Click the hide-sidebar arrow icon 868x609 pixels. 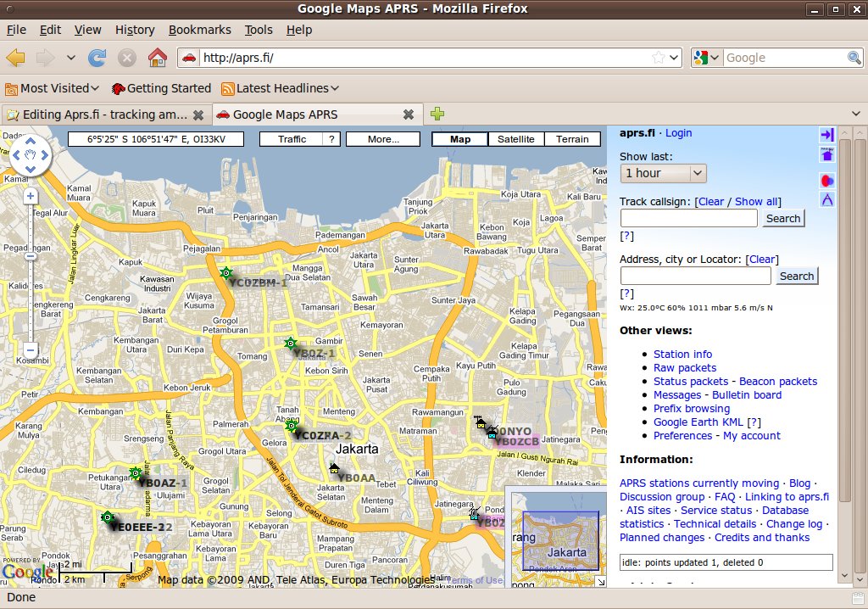[827, 135]
